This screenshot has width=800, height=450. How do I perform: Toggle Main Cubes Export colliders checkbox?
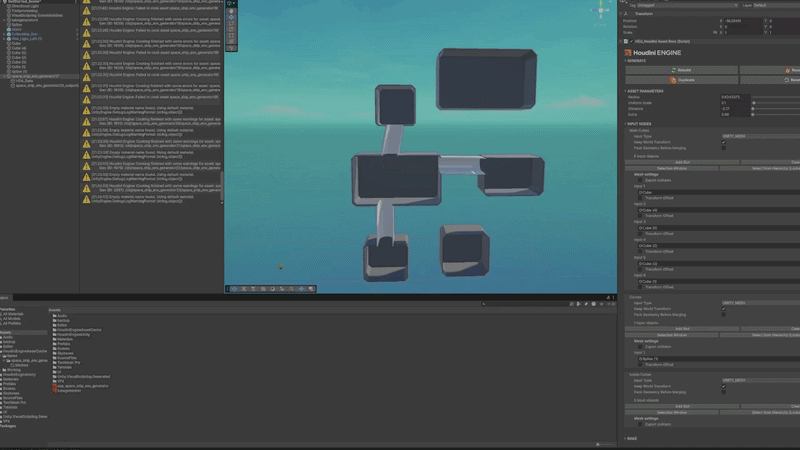[x=640, y=180]
